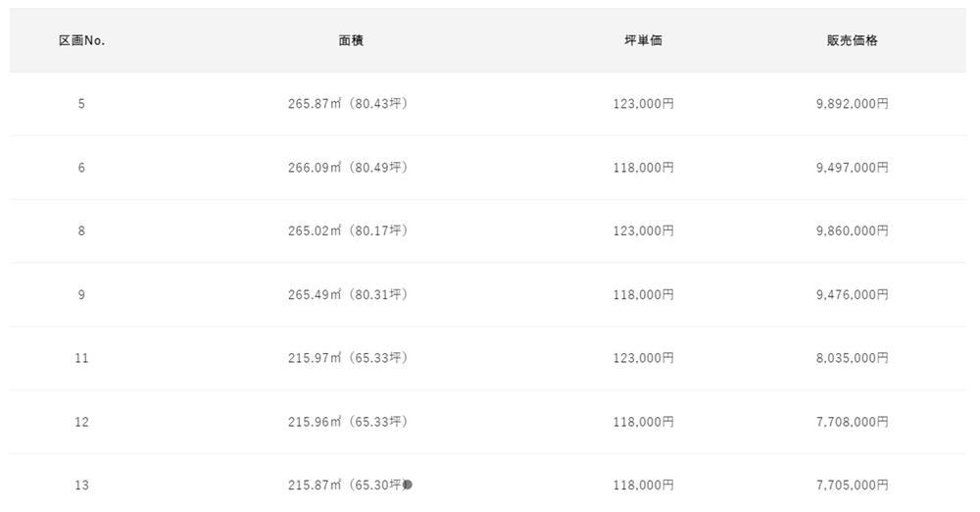980x512 pixels.
Task: Click the 区画No. column header
Action: pos(81,40)
